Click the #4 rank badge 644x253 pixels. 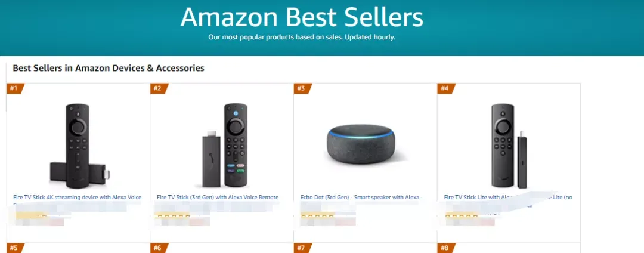[447, 88]
